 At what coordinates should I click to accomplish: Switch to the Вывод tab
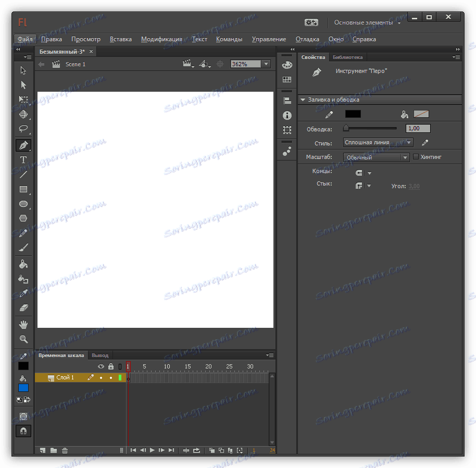100,355
